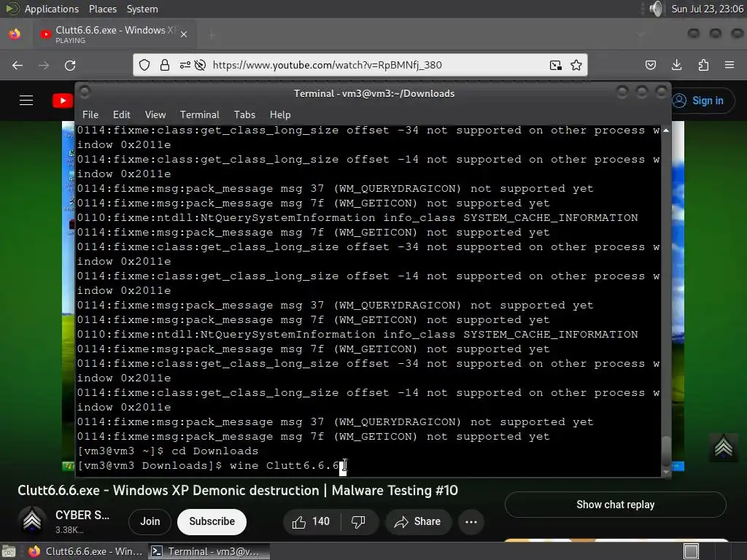
Task: Click the terminal vertical scrollbar thumb
Action: pyautogui.click(x=666, y=451)
